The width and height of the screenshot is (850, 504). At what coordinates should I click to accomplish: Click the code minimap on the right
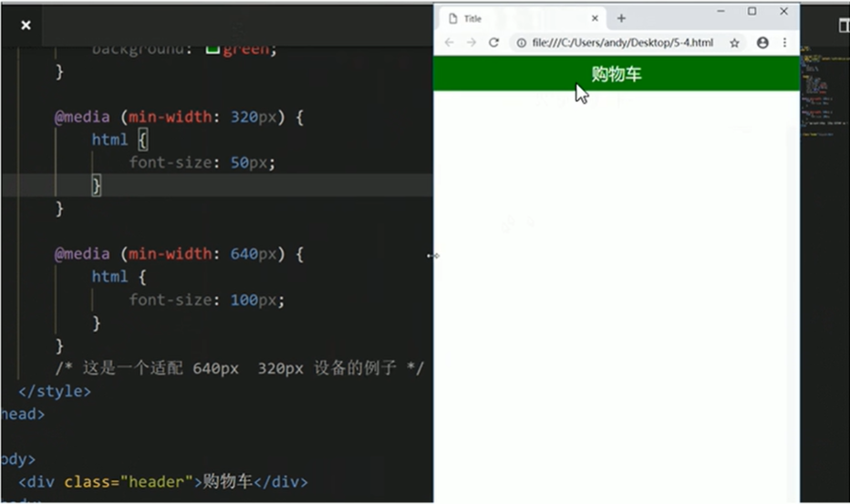click(824, 92)
